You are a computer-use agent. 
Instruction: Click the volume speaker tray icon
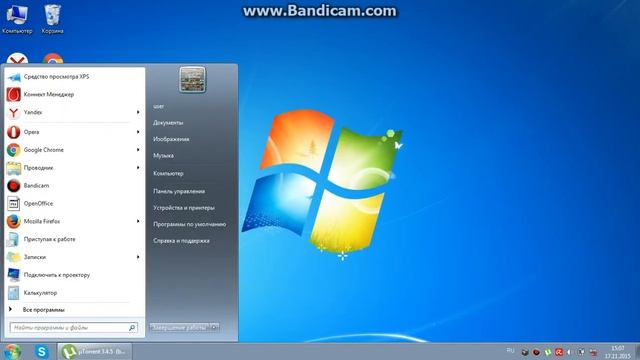(570, 352)
